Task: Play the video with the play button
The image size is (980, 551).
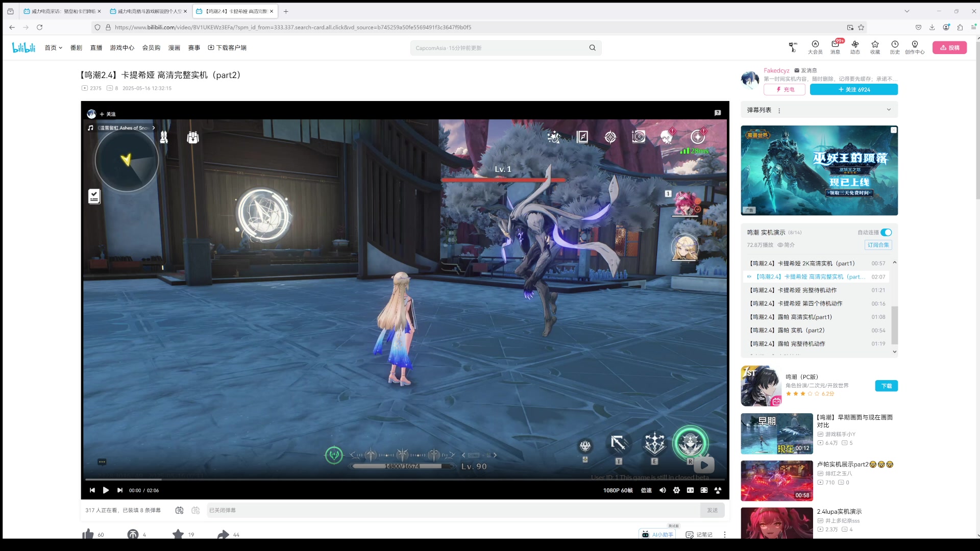Action: [x=106, y=490]
